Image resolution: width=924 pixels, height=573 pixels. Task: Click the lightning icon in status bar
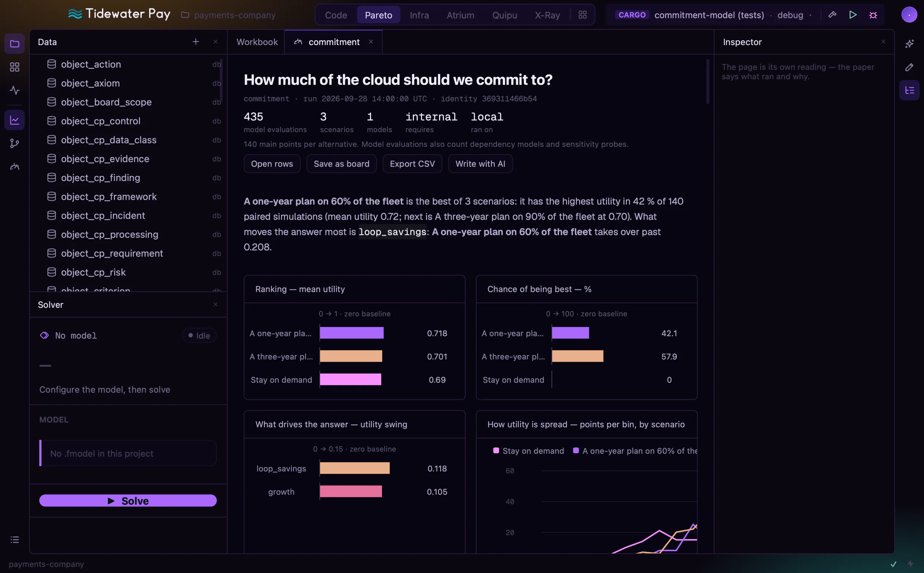point(911,564)
